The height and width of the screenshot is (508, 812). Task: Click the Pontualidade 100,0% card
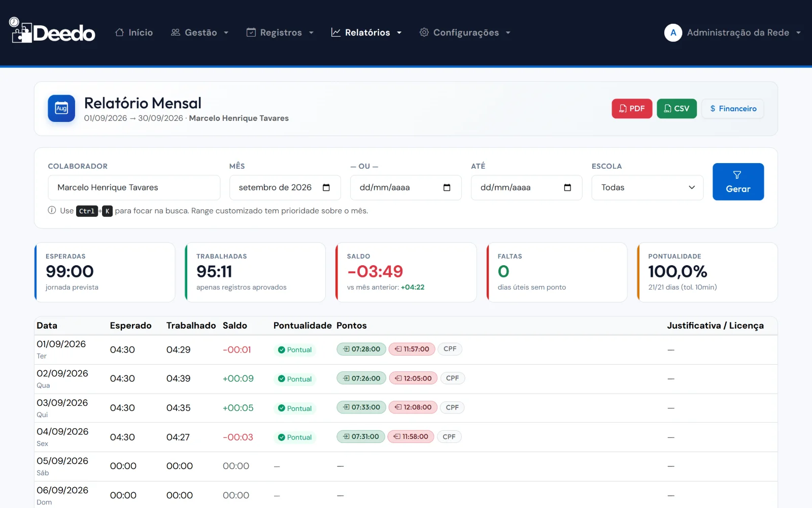click(707, 272)
